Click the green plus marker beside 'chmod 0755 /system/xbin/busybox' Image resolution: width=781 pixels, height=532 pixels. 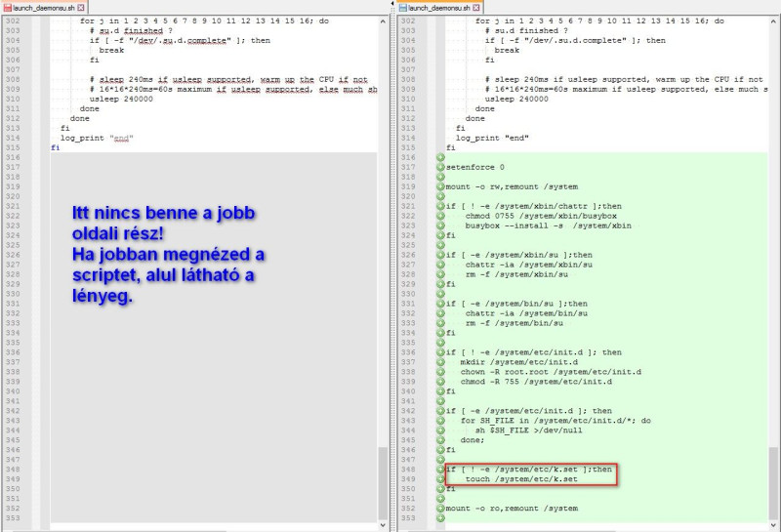pyautogui.click(x=440, y=216)
